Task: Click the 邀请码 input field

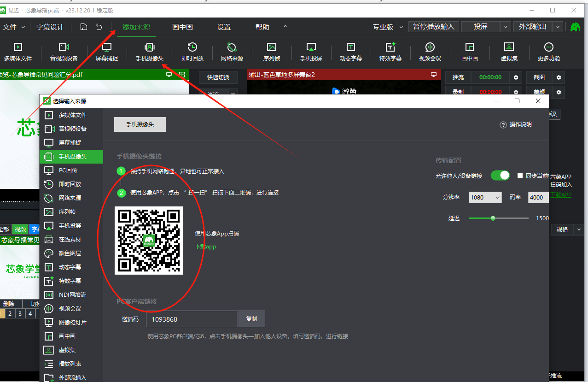Action: (x=192, y=319)
